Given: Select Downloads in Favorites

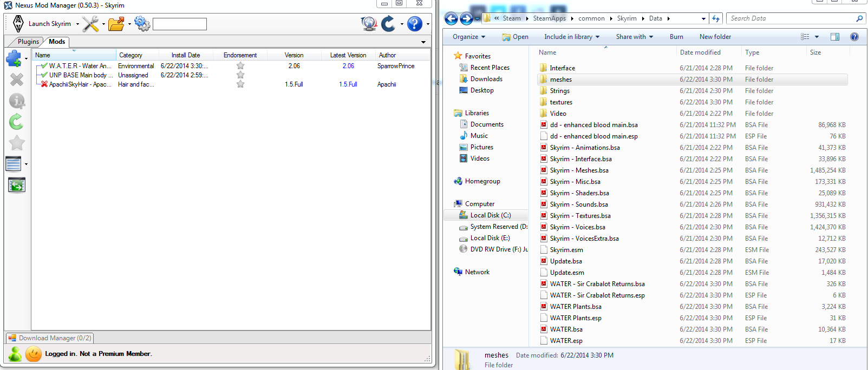Looking at the screenshot, I should click(486, 79).
